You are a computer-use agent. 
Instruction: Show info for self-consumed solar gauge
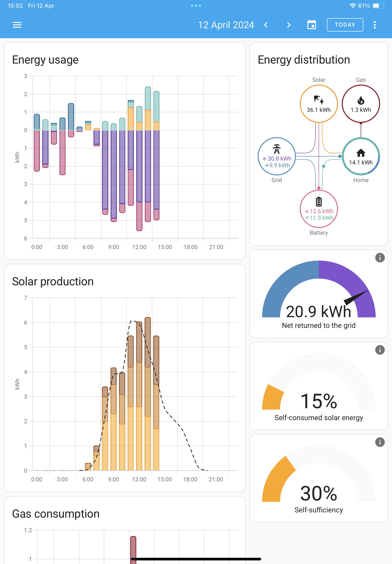(x=380, y=350)
